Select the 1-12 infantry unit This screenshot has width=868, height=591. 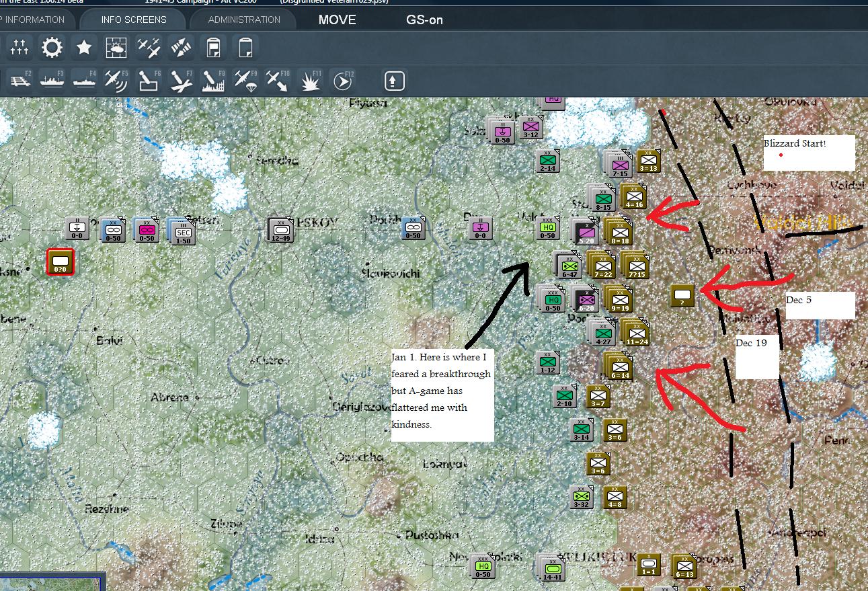[x=548, y=362]
